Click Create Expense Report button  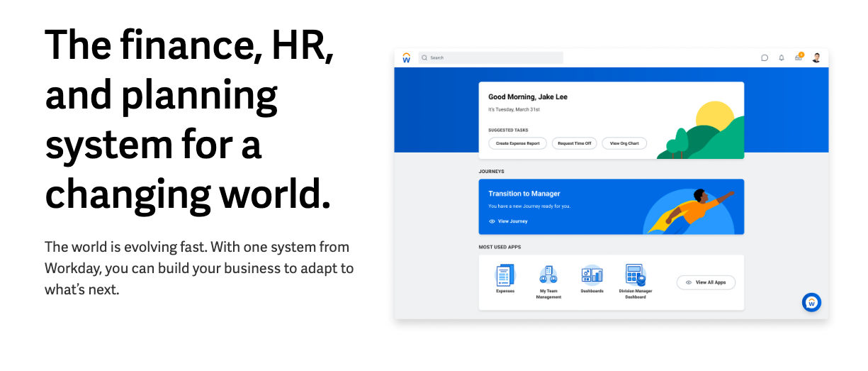[x=517, y=143]
